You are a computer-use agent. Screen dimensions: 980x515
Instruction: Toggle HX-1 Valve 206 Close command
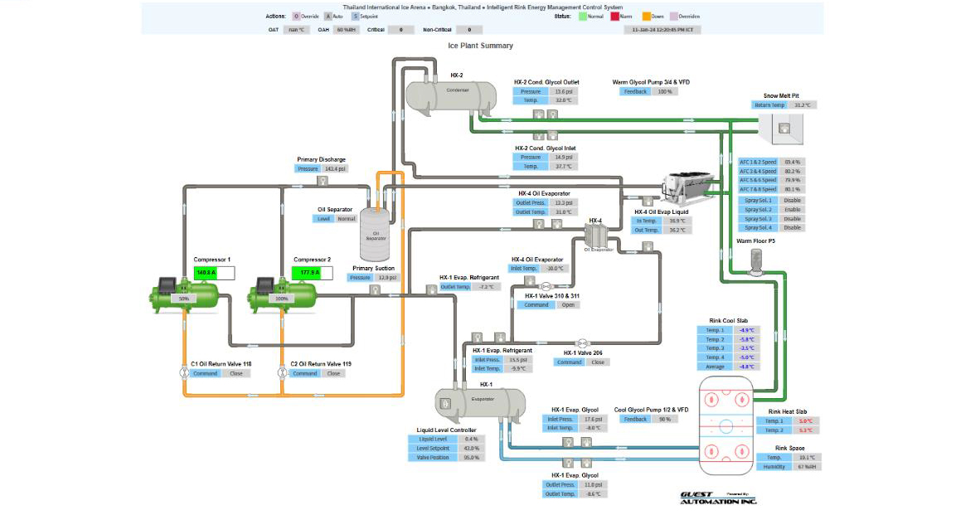pyautogui.click(x=597, y=362)
